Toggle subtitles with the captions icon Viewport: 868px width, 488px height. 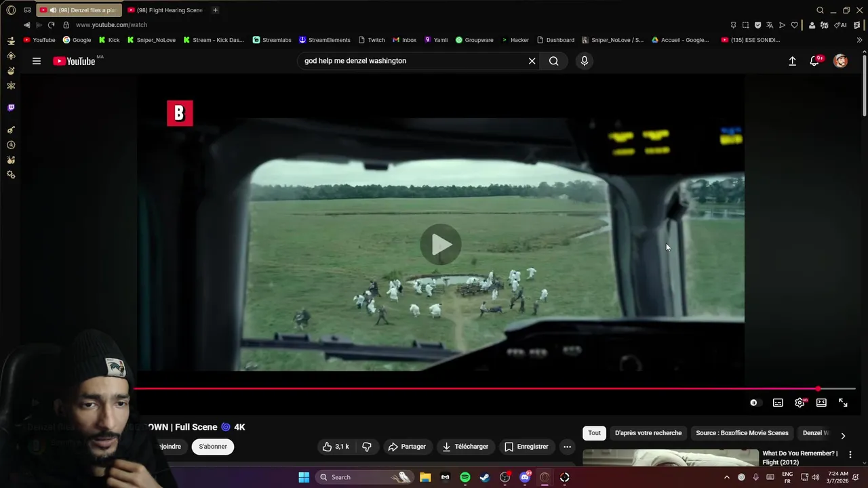[x=778, y=403]
